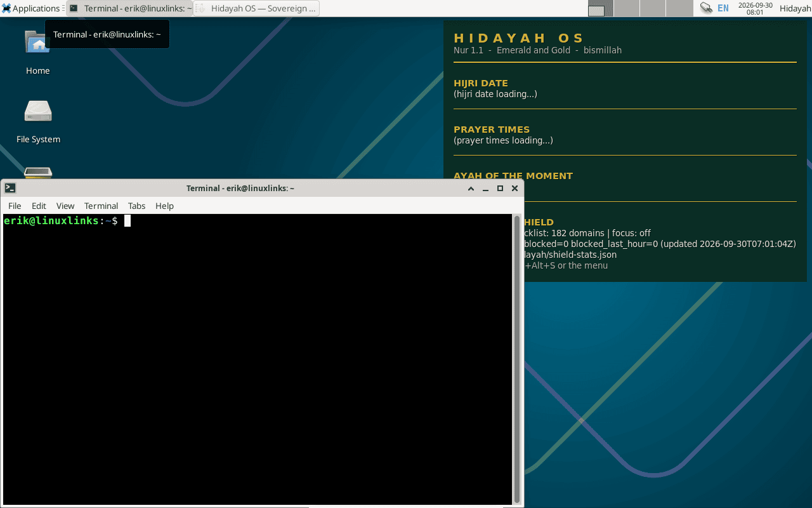This screenshot has width=812, height=508.
Task: Open the View menu in Terminal
Action: (65, 206)
